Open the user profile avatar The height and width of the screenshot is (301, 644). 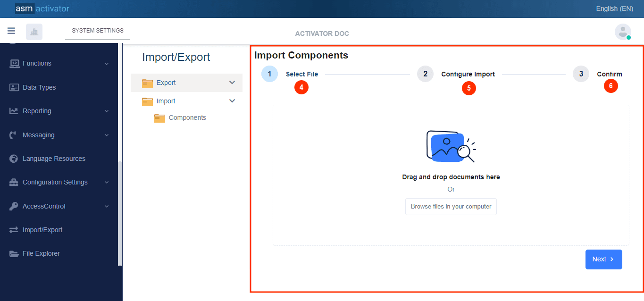(x=623, y=32)
